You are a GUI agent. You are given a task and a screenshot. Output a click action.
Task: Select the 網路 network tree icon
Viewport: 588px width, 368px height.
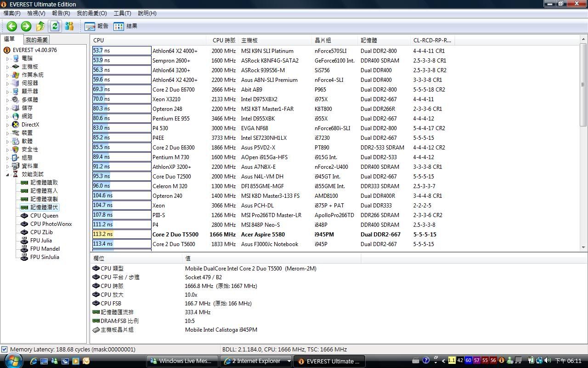(16, 116)
